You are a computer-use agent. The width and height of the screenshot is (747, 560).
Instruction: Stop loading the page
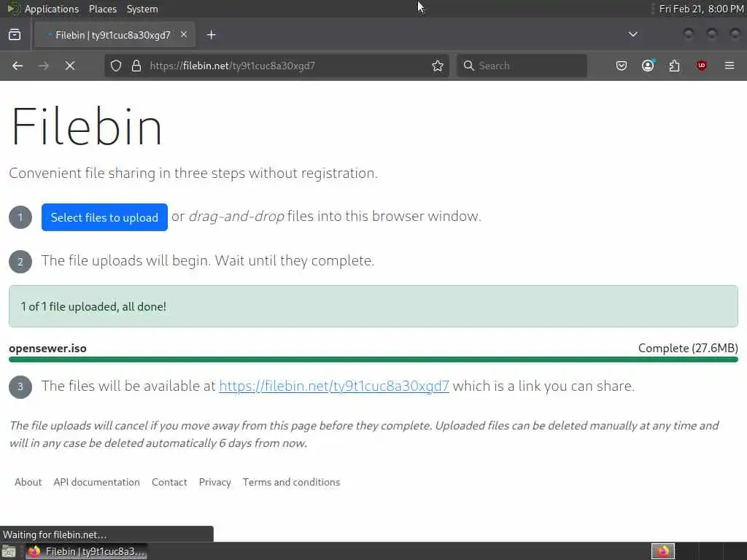[x=70, y=66]
